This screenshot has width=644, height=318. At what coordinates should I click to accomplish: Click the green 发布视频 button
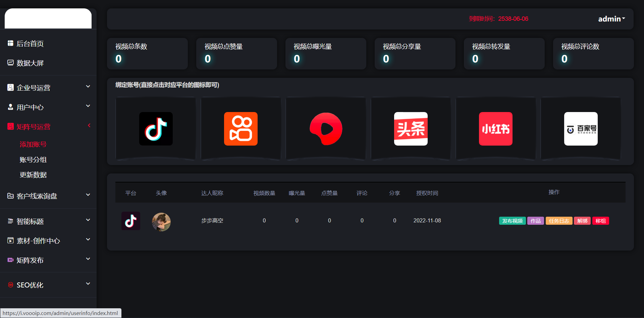tap(512, 221)
